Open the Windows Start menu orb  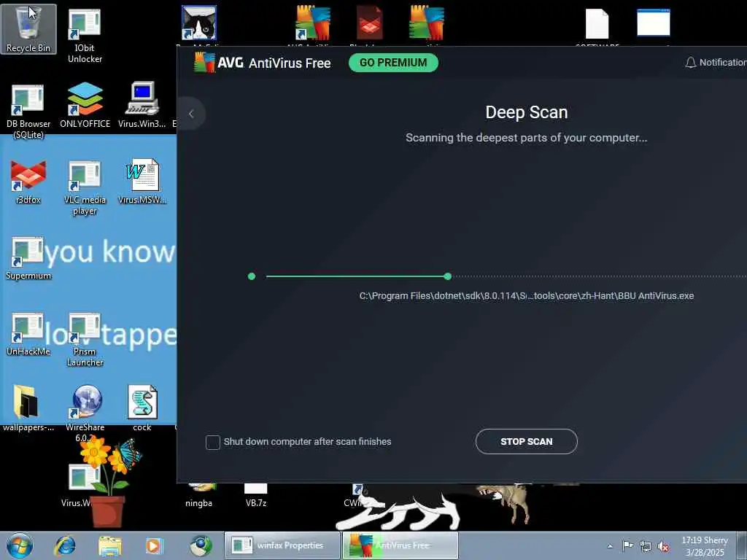(20, 545)
